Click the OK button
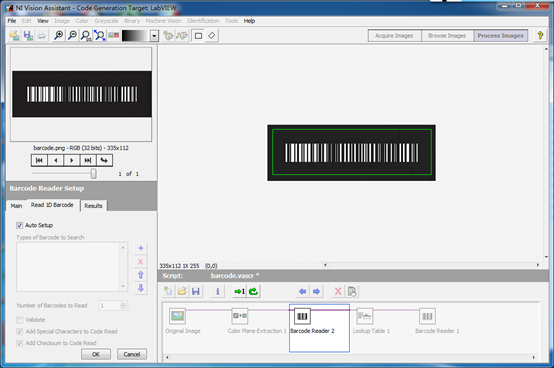This screenshot has width=554, height=368. 96,354
